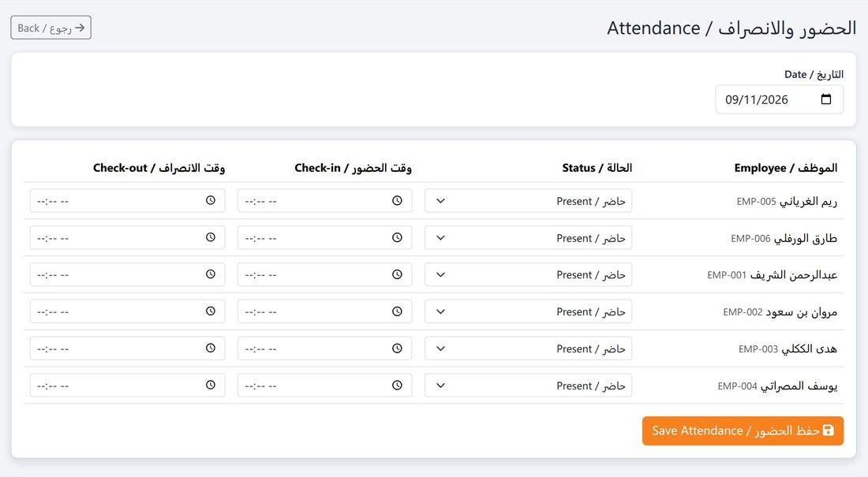
Task: Expand status dropdown for EMP-002
Action: pos(528,311)
